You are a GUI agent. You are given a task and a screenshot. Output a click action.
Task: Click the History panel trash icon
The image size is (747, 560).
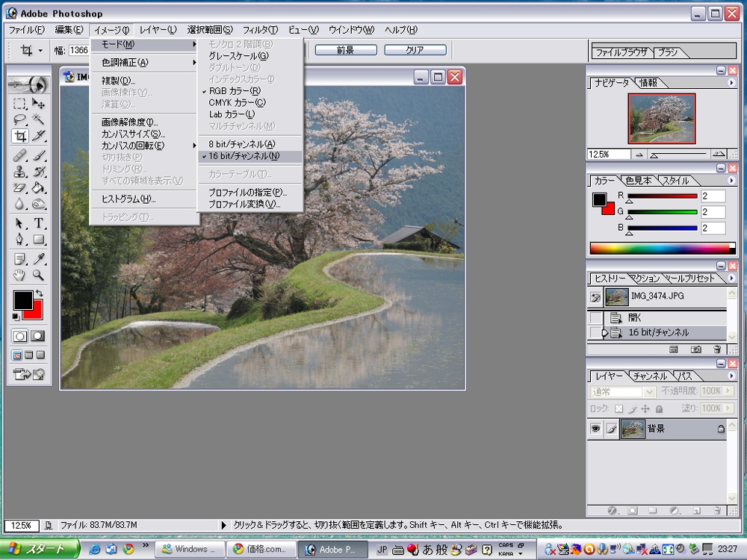click(x=717, y=349)
